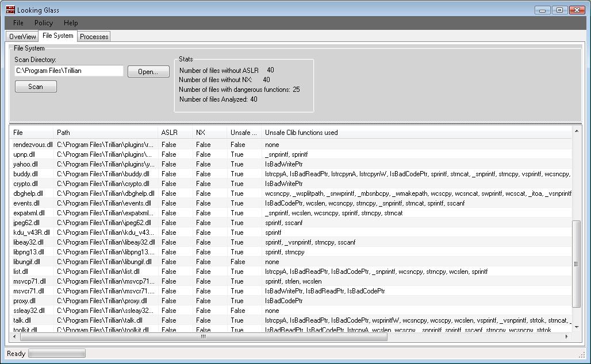Select the buddy.dll file entry
The height and width of the screenshot is (364, 591).
pos(26,174)
